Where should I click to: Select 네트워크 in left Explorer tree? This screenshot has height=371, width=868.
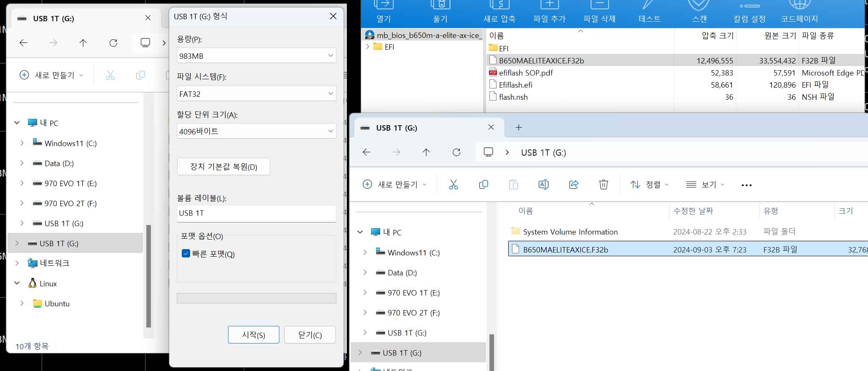(54, 263)
